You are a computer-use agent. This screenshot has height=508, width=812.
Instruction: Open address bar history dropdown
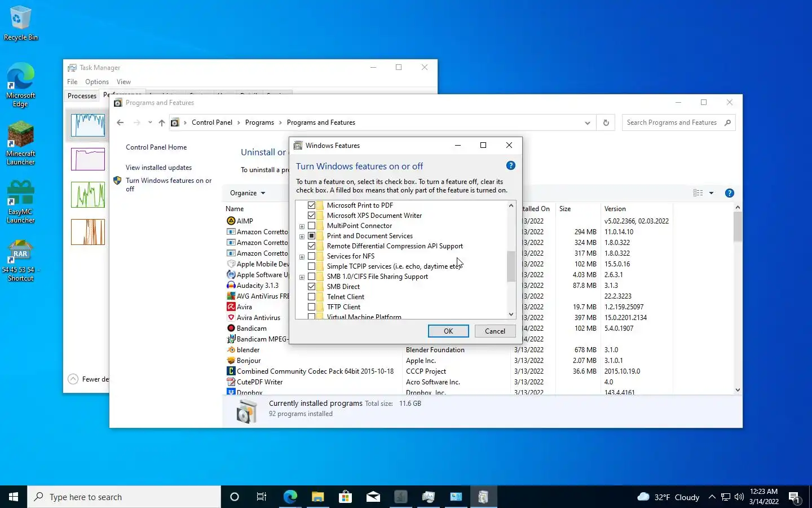(x=587, y=122)
